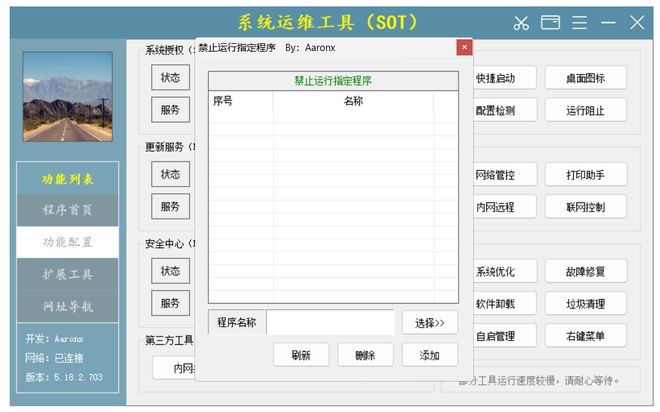This screenshot has height=412, width=660.
Task: Open the 扩展工具 sidebar item
Action: (x=67, y=274)
